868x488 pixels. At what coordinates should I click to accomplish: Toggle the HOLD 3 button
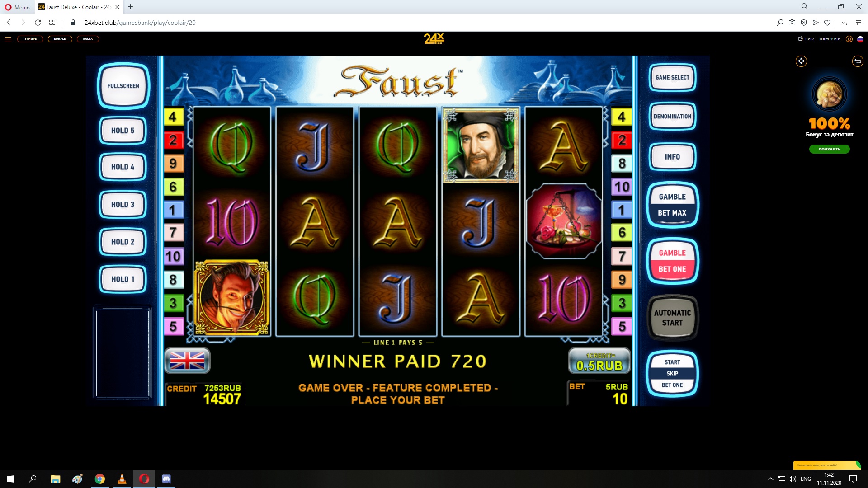(x=123, y=205)
